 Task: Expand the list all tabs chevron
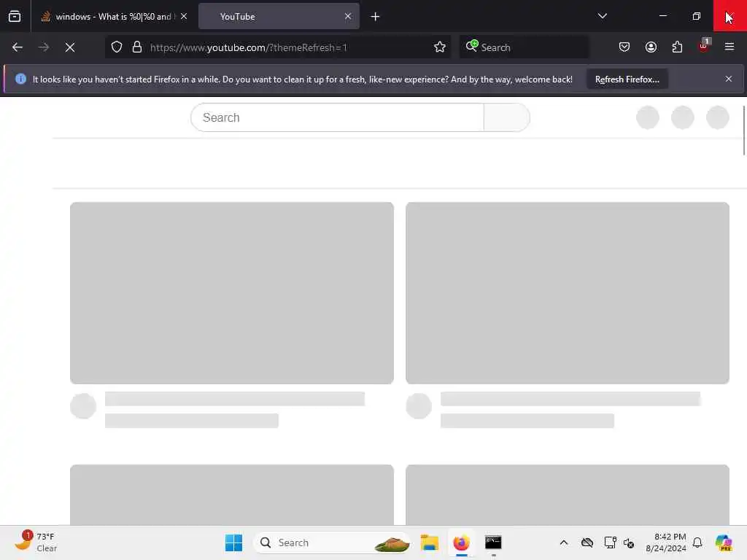click(602, 16)
